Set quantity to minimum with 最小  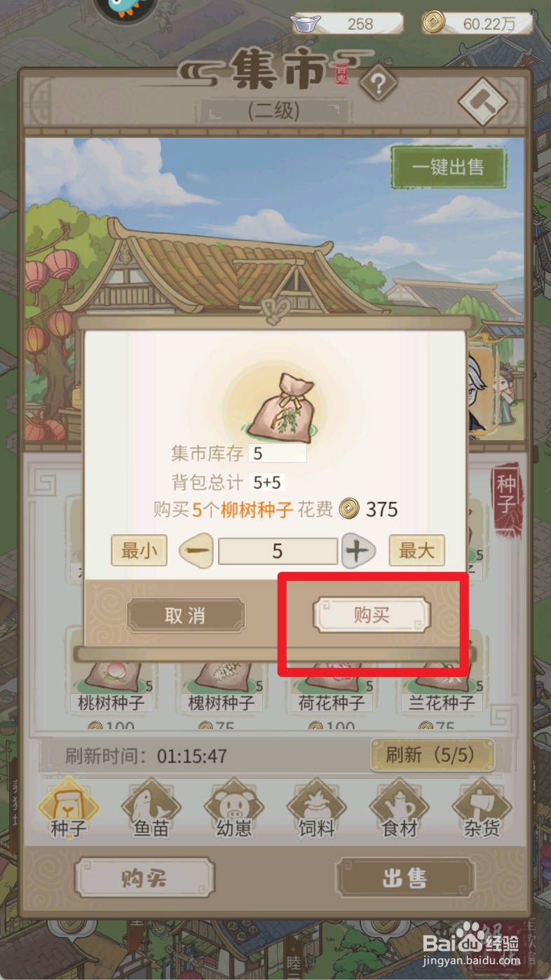[x=139, y=550]
